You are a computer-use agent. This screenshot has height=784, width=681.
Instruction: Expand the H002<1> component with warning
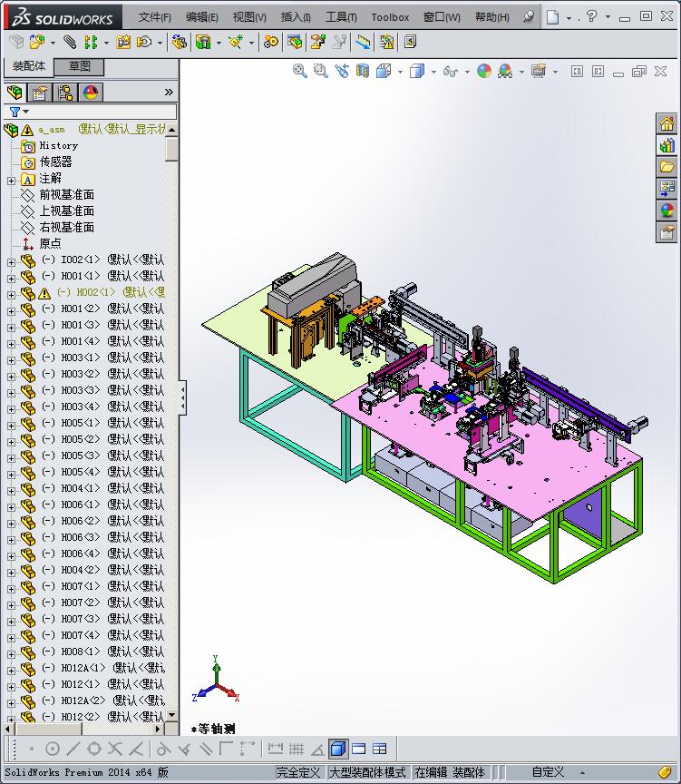tap(11, 295)
